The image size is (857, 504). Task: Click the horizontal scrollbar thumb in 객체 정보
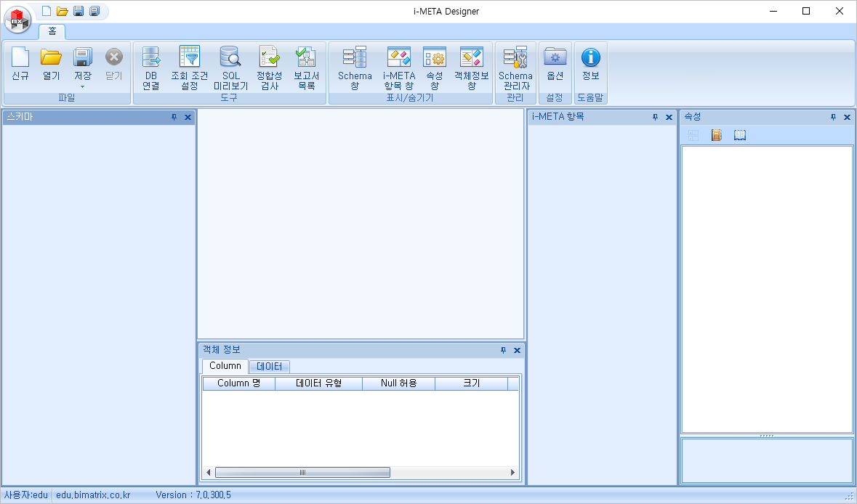[x=302, y=472]
